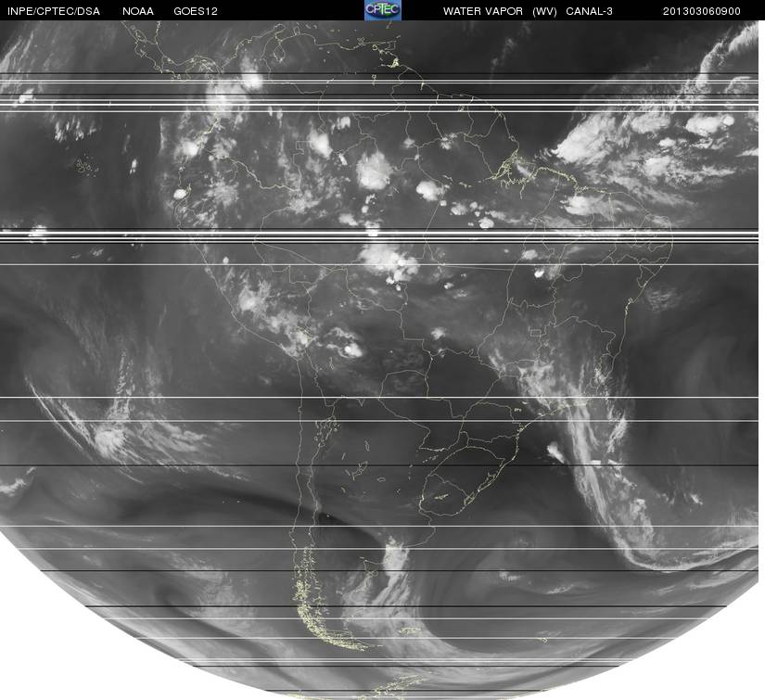Click the CPTEC logo in the header
This screenshot has height=700, width=765.
coord(382,10)
